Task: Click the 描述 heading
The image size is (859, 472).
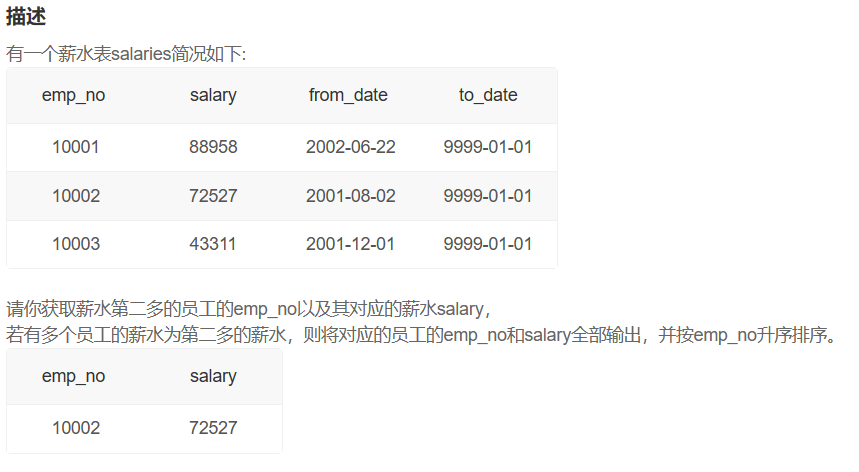Action: coord(25,17)
